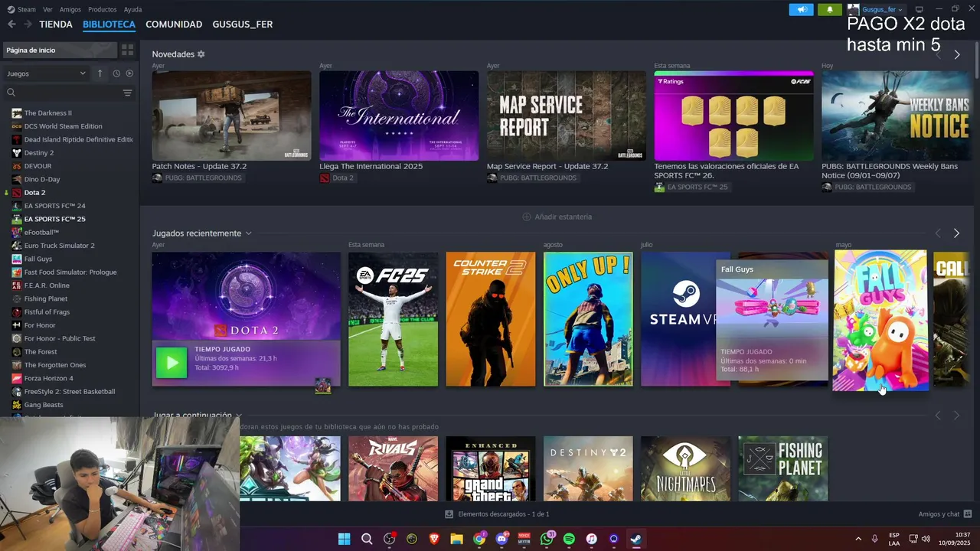This screenshot has width=980, height=551.
Task: Open the Marvel Rivals cover
Action: pyautogui.click(x=394, y=468)
